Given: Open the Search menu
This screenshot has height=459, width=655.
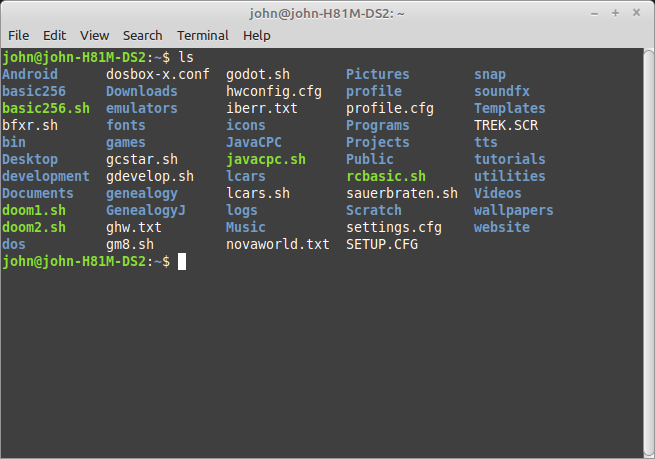Looking at the screenshot, I should click(x=143, y=35).
